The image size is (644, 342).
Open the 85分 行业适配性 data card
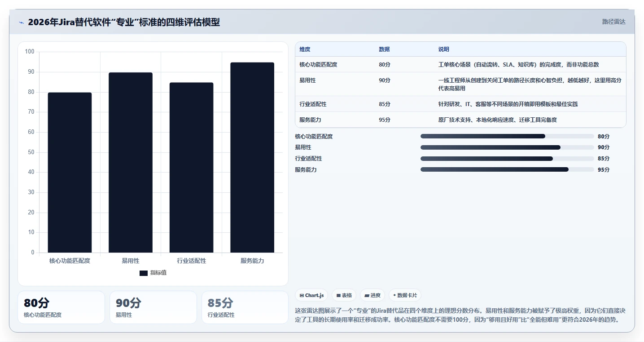245,307
